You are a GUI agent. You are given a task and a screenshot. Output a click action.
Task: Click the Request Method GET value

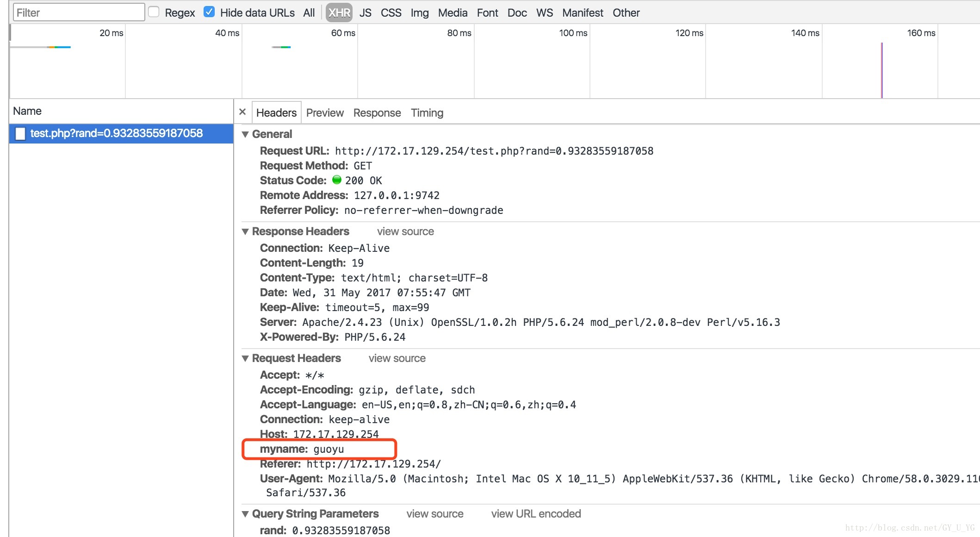(x=363, y=166)
